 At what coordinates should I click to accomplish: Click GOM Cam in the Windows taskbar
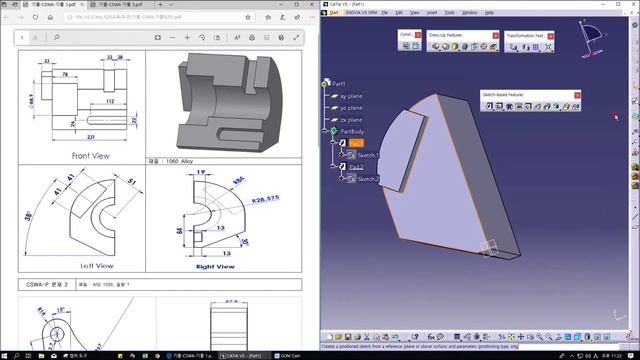click(287, 356)
